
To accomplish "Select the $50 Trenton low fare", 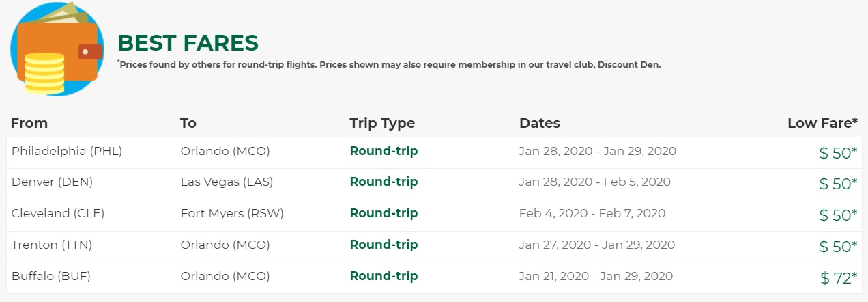I will [838, 247].
